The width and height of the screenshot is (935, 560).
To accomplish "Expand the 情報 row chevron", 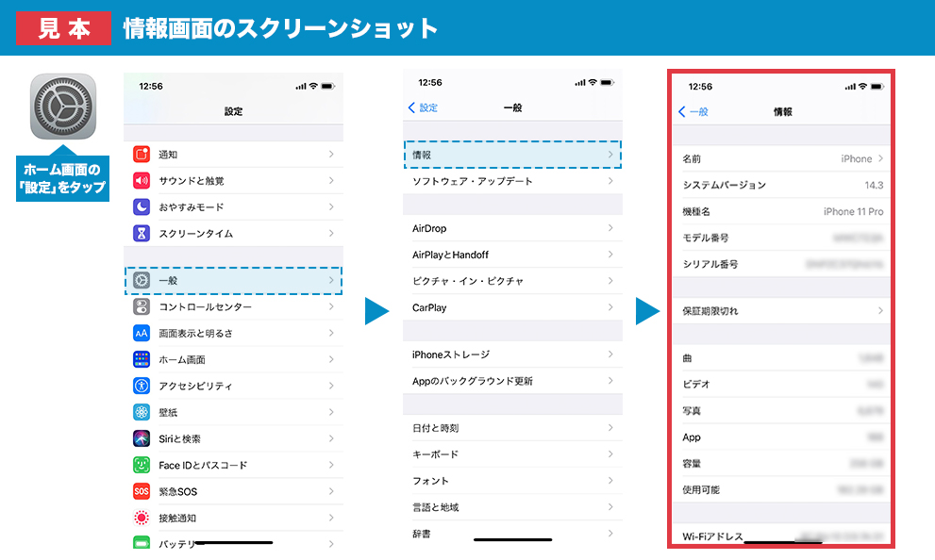I will coord(610,155).
